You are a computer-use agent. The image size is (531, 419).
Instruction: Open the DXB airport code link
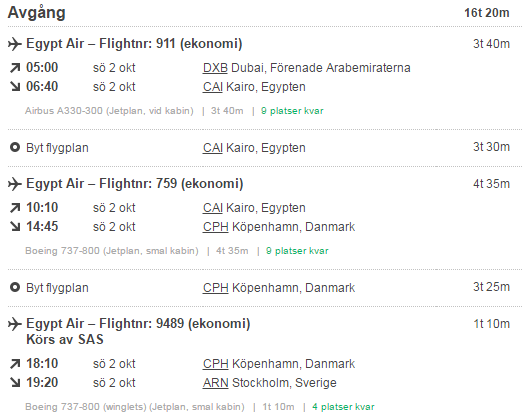[215, 68]
